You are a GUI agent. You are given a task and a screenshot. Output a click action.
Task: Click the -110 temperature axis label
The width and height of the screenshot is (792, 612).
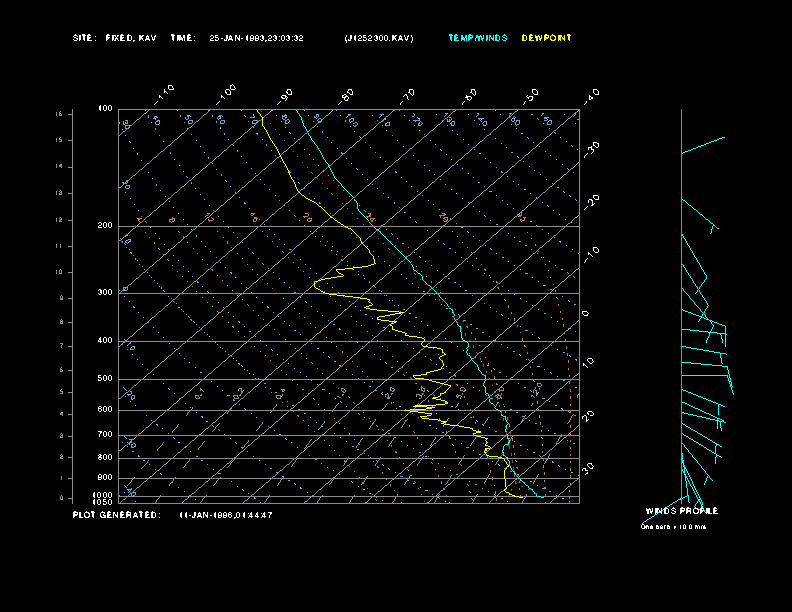click(166, 93)
